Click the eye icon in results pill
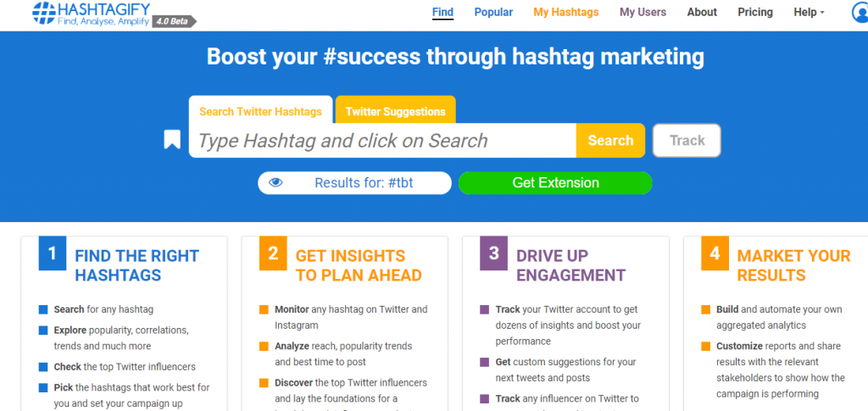The height and width of the screenshot is (411, 868). click(275, 182)
